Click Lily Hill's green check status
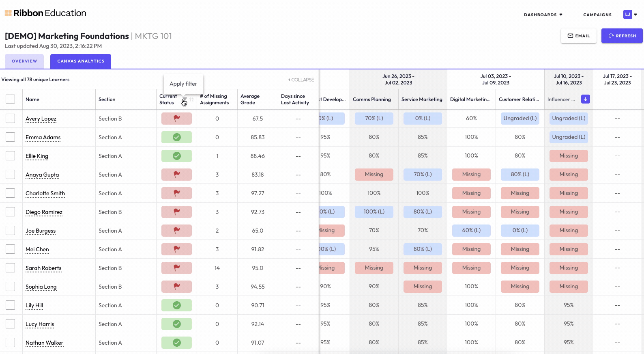The height and width of the screenshot is (354, 644). tap(176, 305)
